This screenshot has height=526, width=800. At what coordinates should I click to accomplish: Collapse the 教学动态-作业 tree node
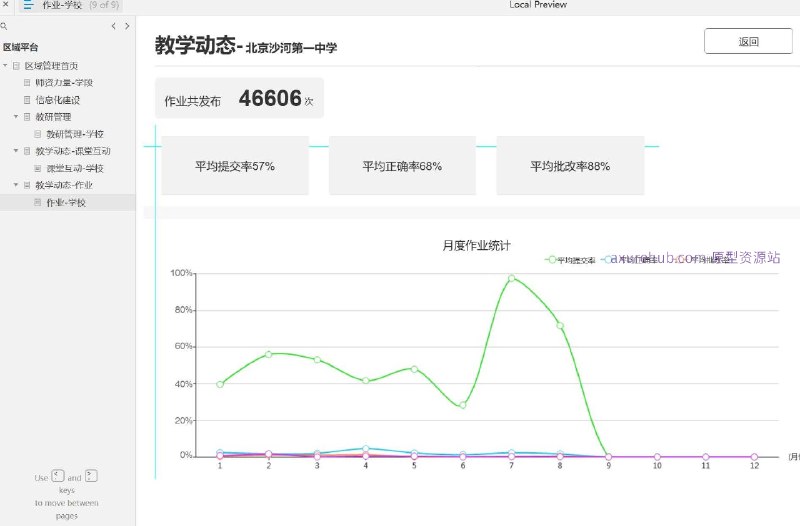coord(16,185)
